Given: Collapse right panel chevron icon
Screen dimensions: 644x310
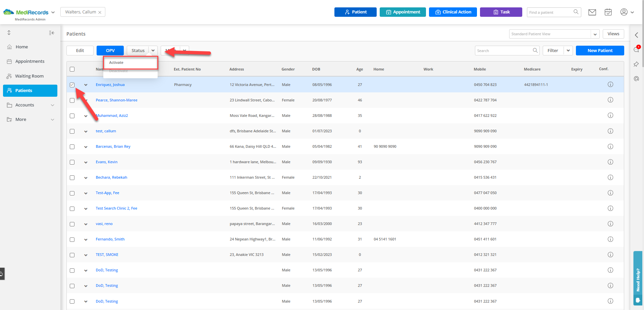Looking at the screenshot, I should coord(636,35).
